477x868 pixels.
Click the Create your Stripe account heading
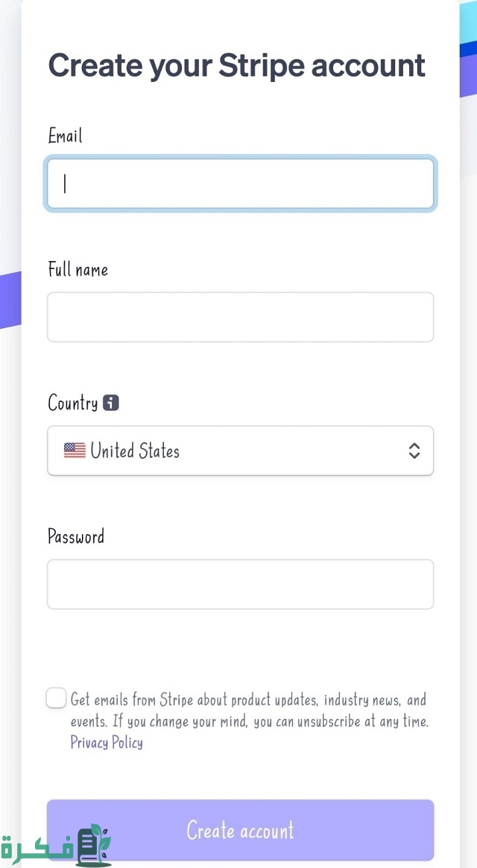[x=237, y=65]
